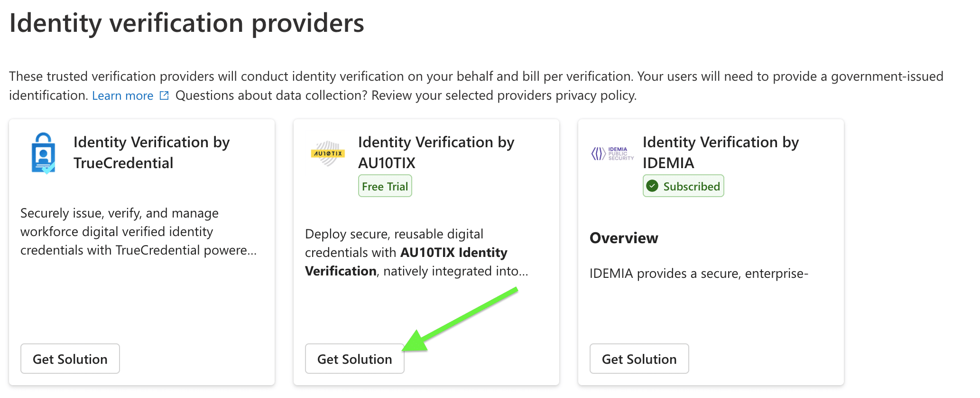Click the TrueCredential lock logo icon
The height and width of the screenshot is (398, 980).
(43, 153)
